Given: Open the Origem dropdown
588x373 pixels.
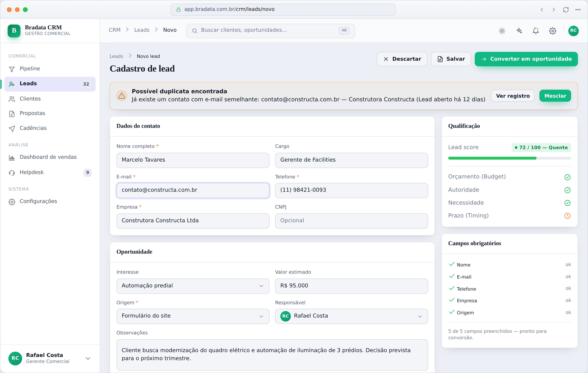Looking at the screenshot, I should (x=193, y=316).
